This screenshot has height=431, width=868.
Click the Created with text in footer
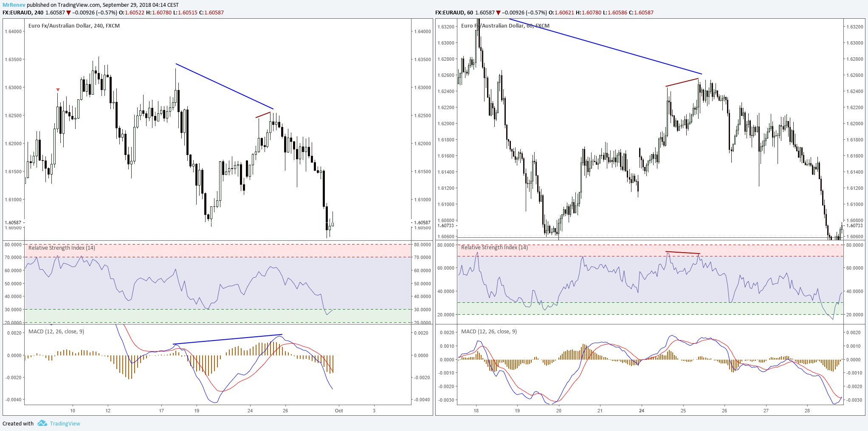18,424
